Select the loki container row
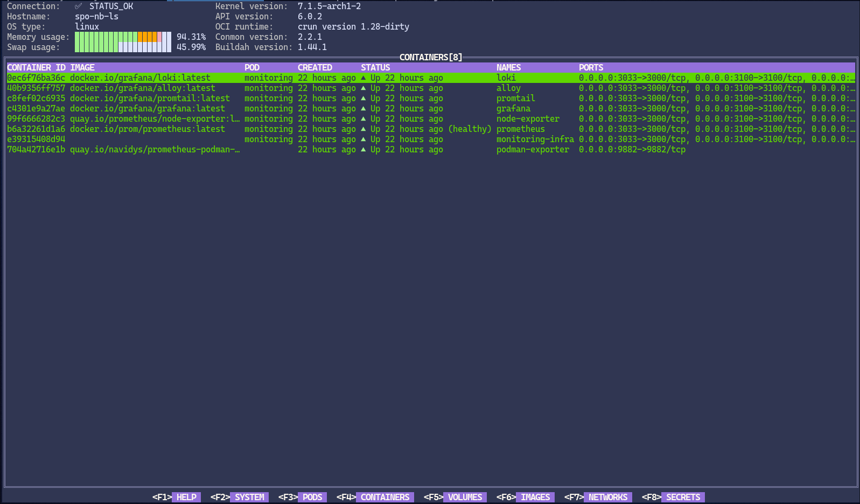Viewport: 860px width, 504px height. coord(431,78)
